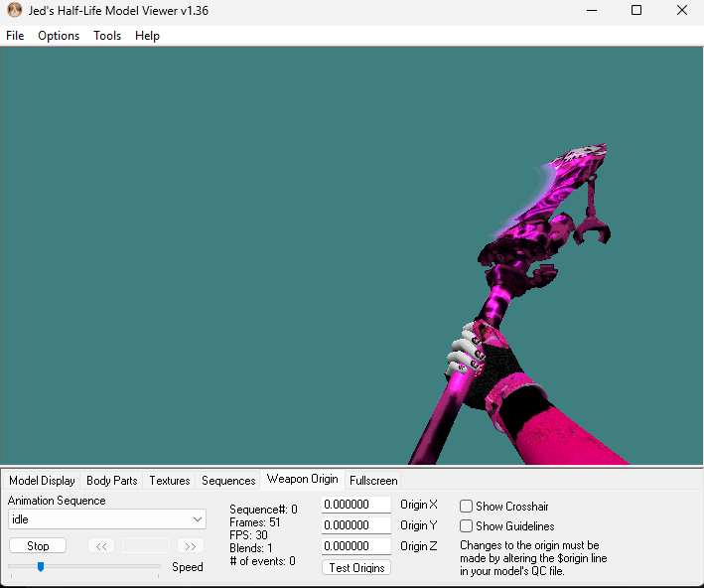
Task: Click the 'Sequence#: 0' text
Action: pos(263,510)
